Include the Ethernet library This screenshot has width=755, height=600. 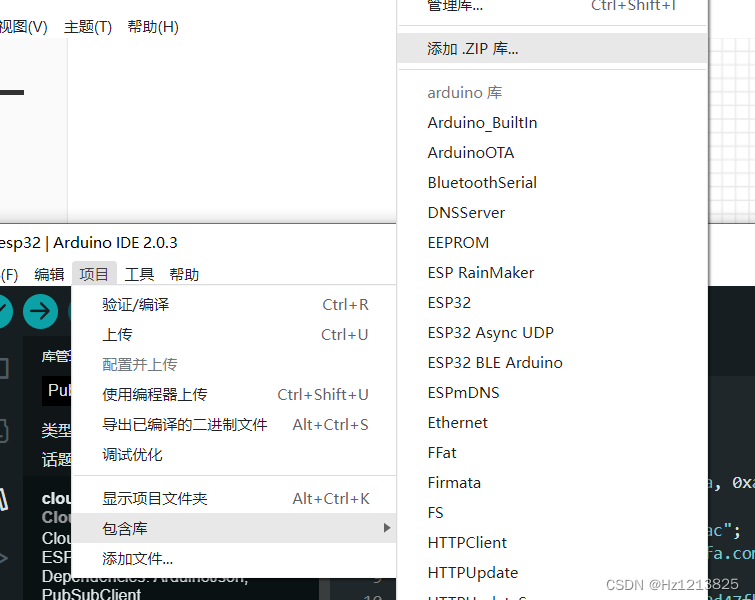point(553,423)
